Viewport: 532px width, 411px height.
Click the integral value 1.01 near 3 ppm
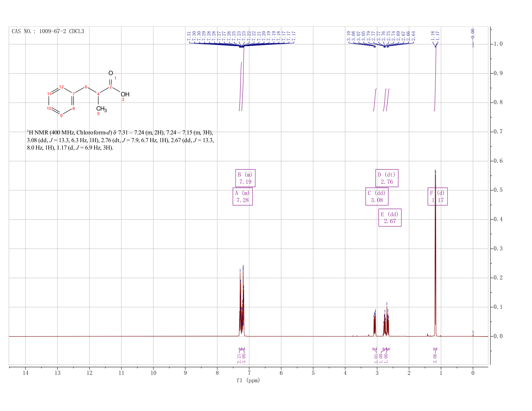click(376, 358)
